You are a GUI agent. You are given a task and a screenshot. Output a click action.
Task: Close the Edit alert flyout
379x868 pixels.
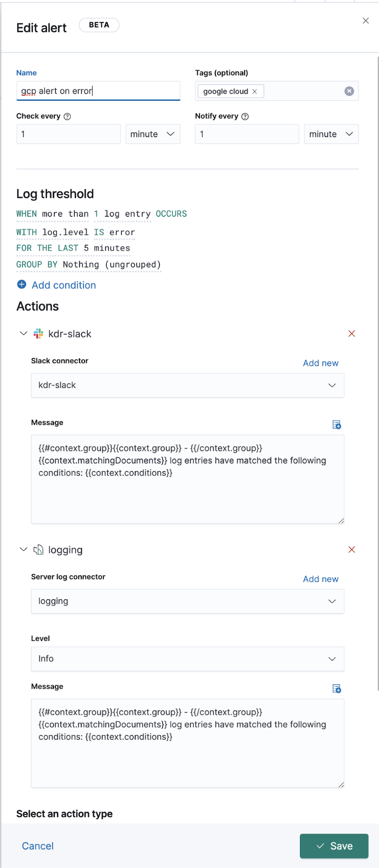point(366,21)
